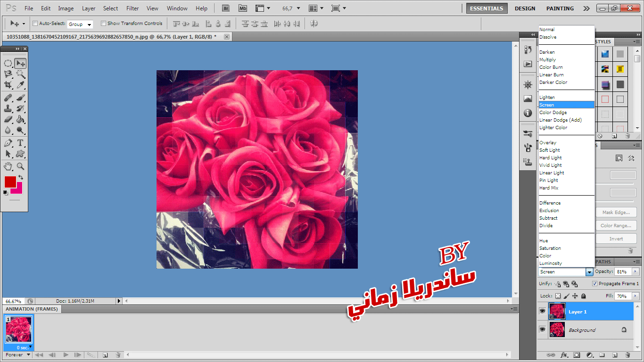644x362 pixels.
Task: Delete layer with Layers panel trash
Action: pyautogui.click(x=627, y=355)
